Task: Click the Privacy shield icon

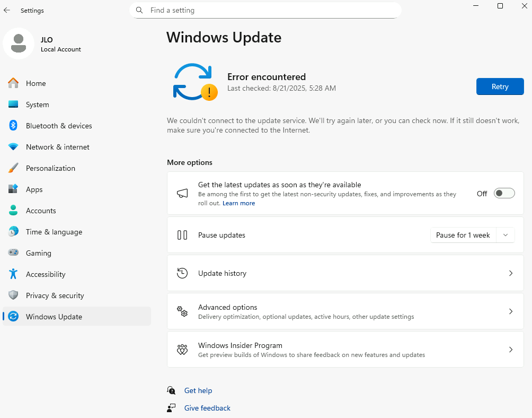Action: [13, 295]
